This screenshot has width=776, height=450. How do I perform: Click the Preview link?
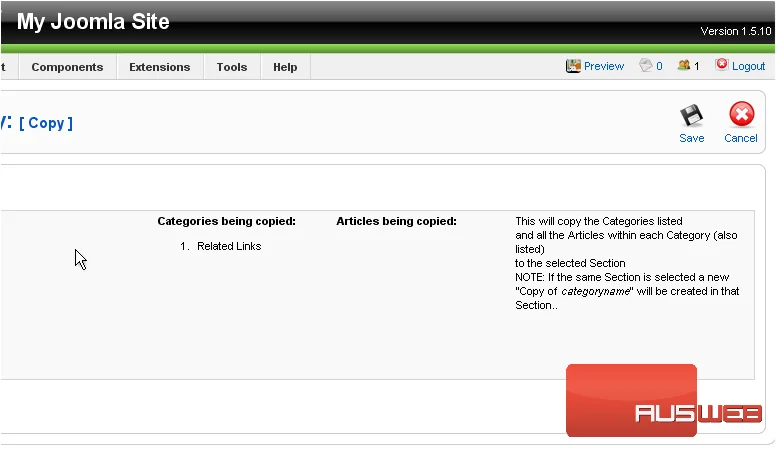pos(604,66)
